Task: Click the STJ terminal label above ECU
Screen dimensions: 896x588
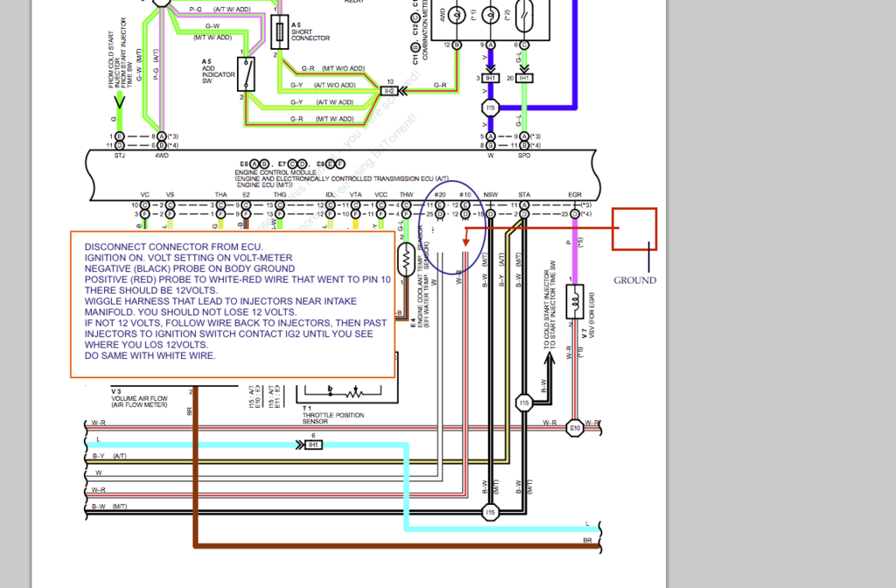Action: pos(119,156)
